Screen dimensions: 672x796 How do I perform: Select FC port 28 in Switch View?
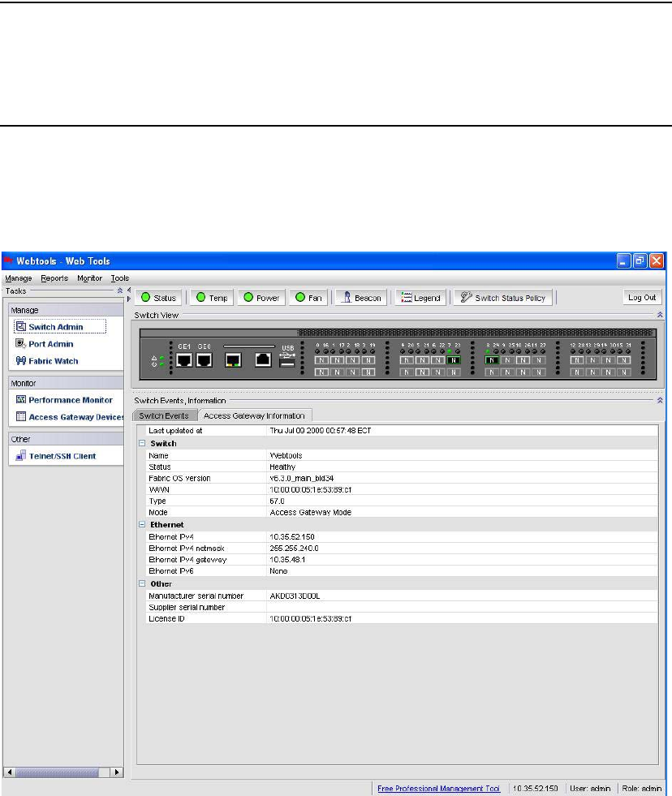pyautogui.click(x=576, y=372)
